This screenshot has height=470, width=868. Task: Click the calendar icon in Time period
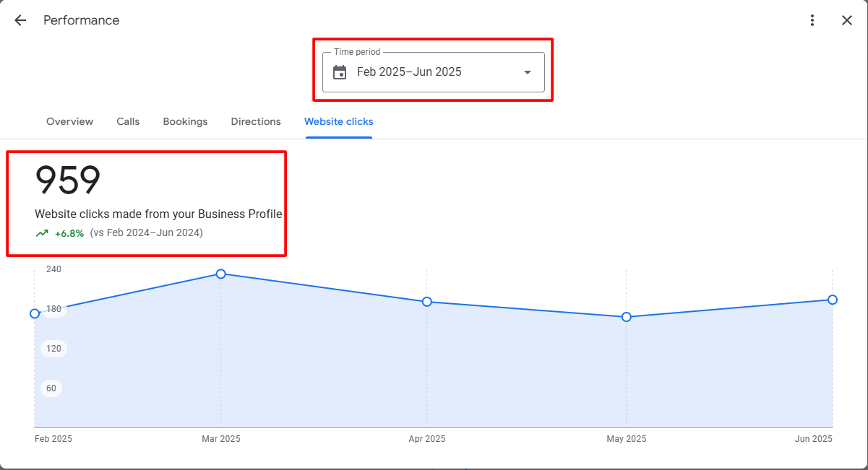tap(340, 72)
